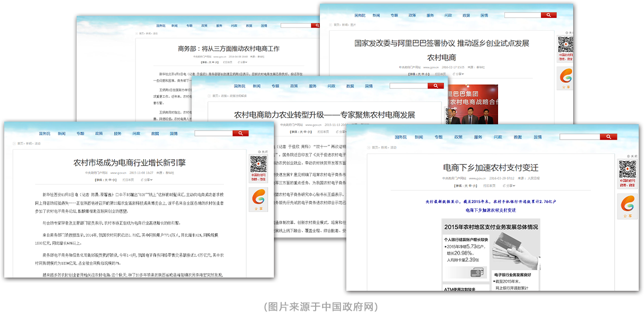This screenshot has height=313, width=644.
Task: Close the sidebar via 关闭 on the 农村市场 page
Action: point(262,151)
